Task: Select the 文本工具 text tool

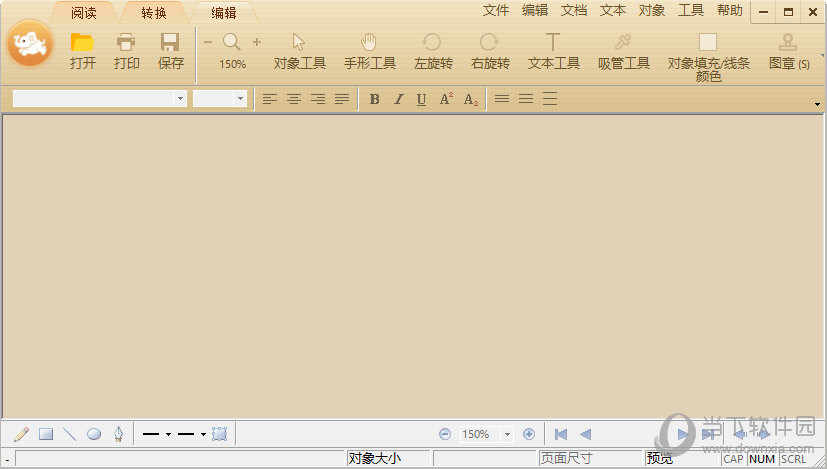Action: tap(553, 51)
